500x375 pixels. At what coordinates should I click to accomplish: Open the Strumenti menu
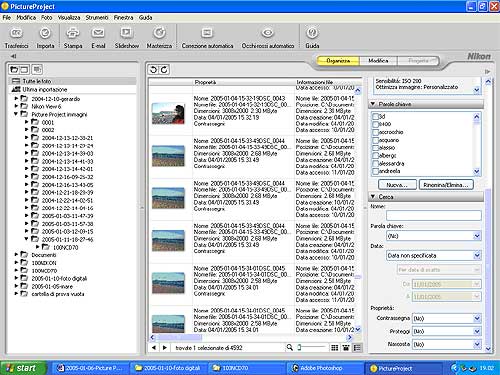(97, 17)
